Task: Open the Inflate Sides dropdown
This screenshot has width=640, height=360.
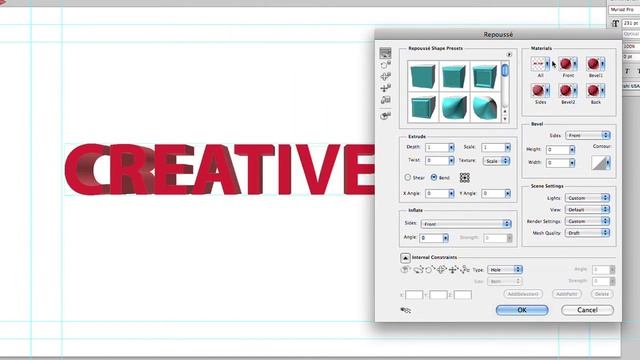Action: click(466, 224)
